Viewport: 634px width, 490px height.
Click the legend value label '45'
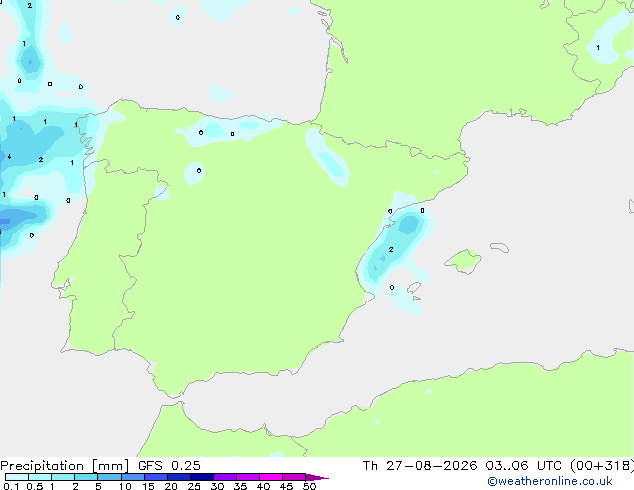coord(286,486)
